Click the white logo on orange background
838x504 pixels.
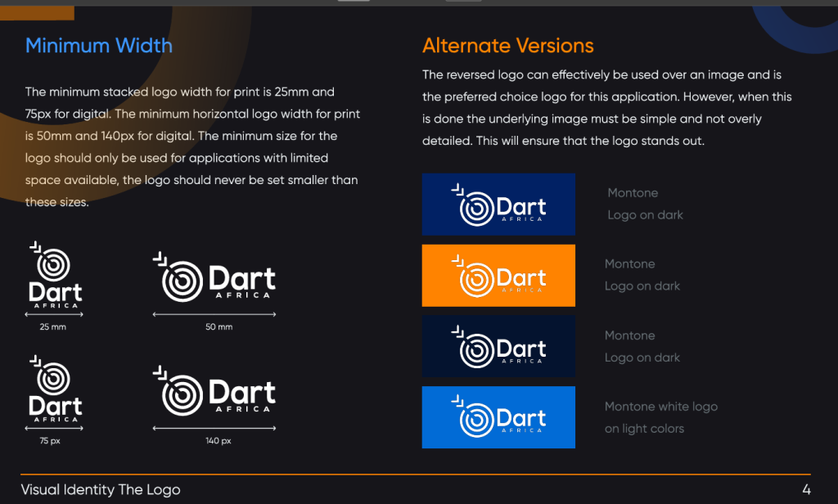pos(498,275)
